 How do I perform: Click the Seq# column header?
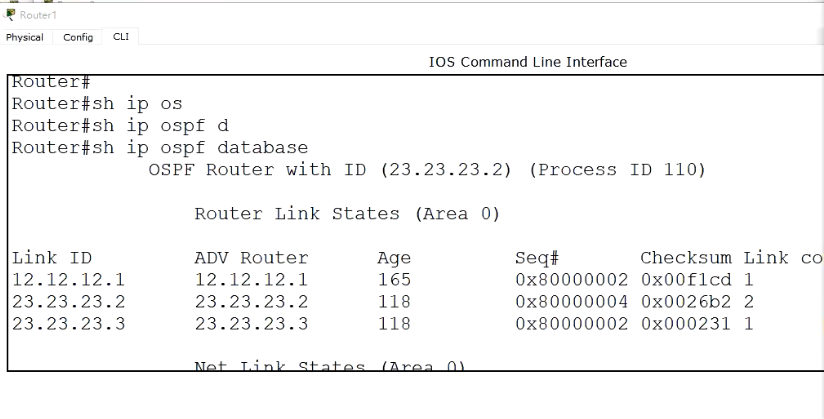(x=537, y=258)
